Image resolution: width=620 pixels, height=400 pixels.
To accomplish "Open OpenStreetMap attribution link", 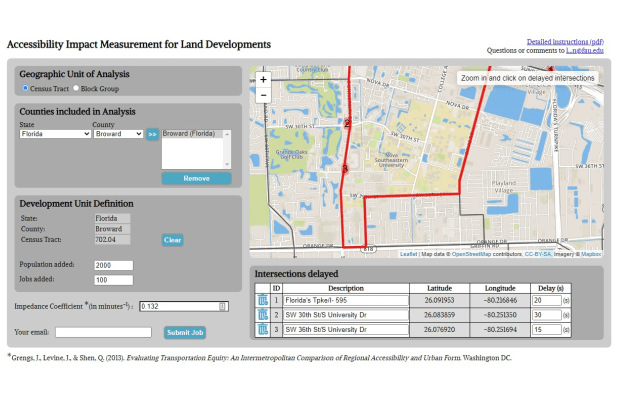I will 471,254.
